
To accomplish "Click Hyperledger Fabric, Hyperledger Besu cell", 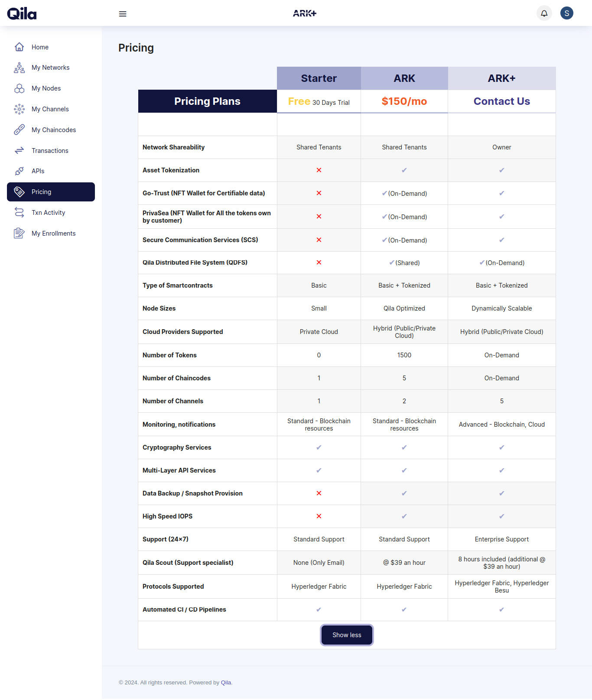I will [502, 587].
